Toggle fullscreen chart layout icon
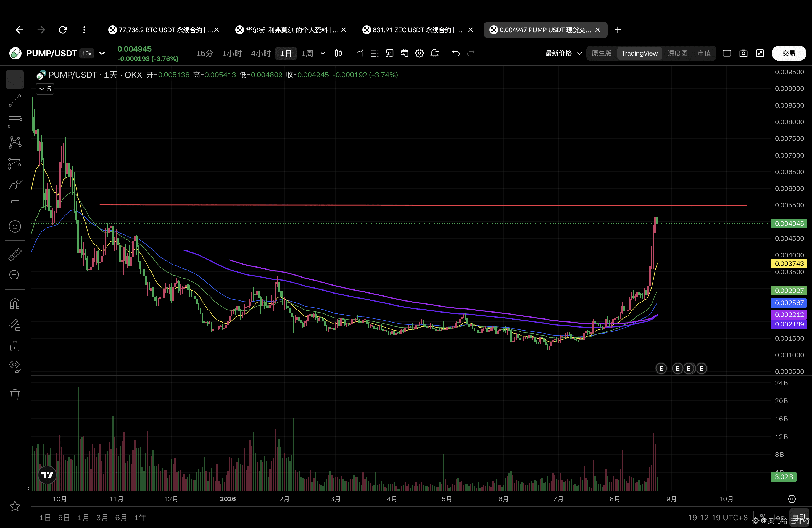The width and height of the screenshot is (812, 528). coord(760,53)
